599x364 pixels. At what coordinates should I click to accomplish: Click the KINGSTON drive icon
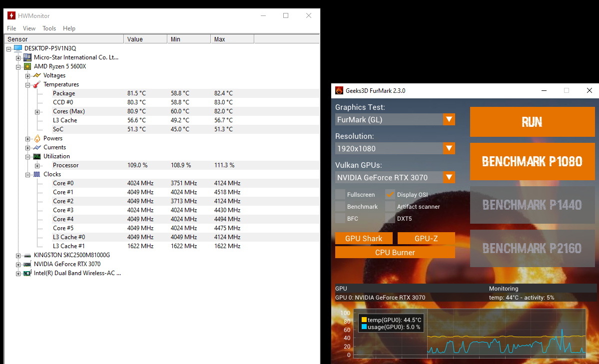[x=27, y=255]
